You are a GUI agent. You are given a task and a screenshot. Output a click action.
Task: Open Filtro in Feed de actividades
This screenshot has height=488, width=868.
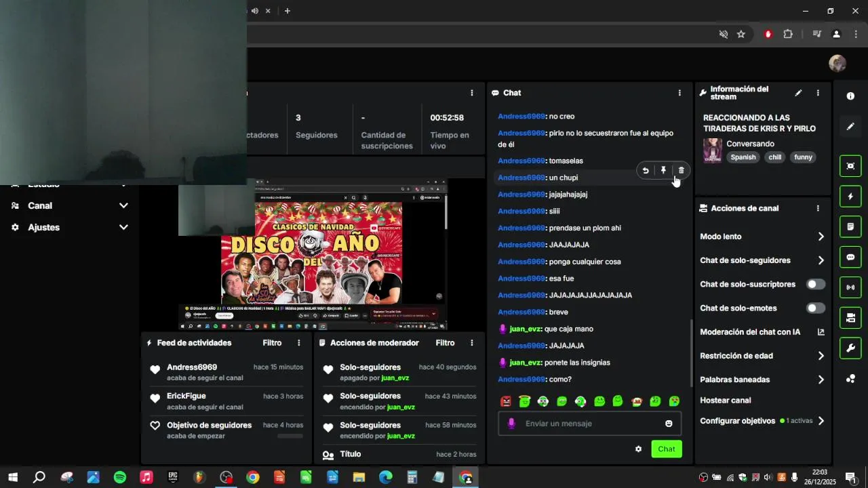point(272,343)
